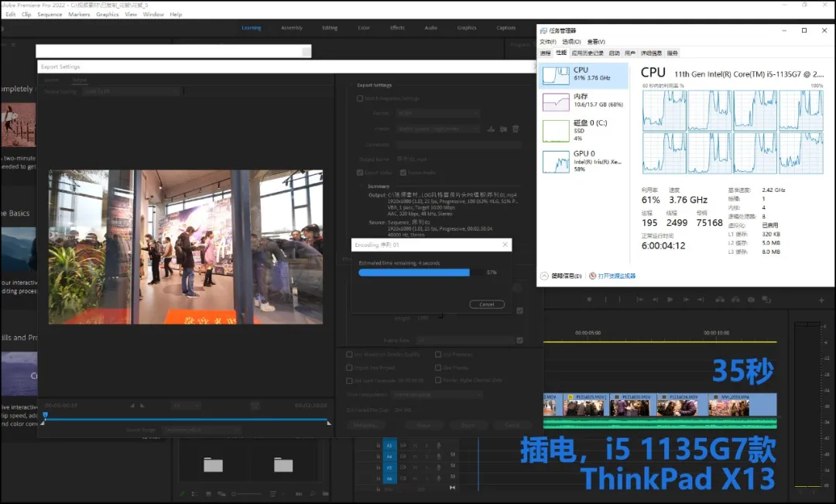Click the Mark In bracket button

[x=605, y=300]
